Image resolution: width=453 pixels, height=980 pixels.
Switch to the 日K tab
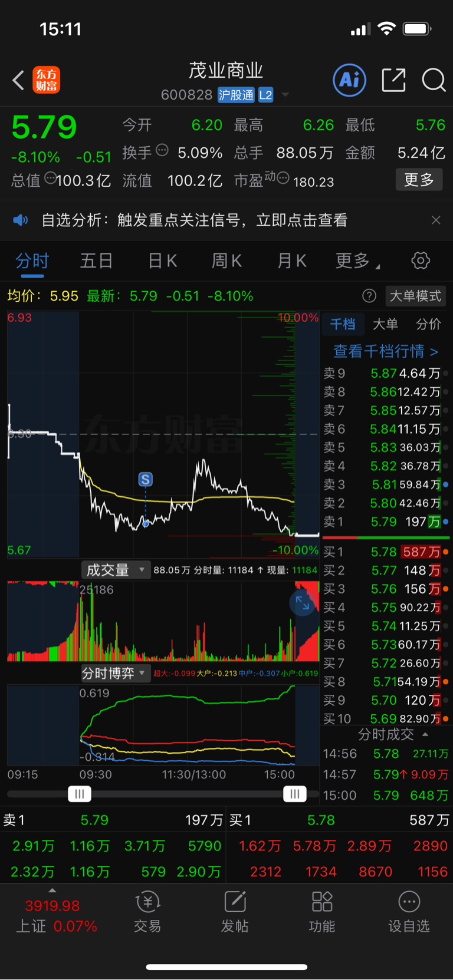pos(162,260)
